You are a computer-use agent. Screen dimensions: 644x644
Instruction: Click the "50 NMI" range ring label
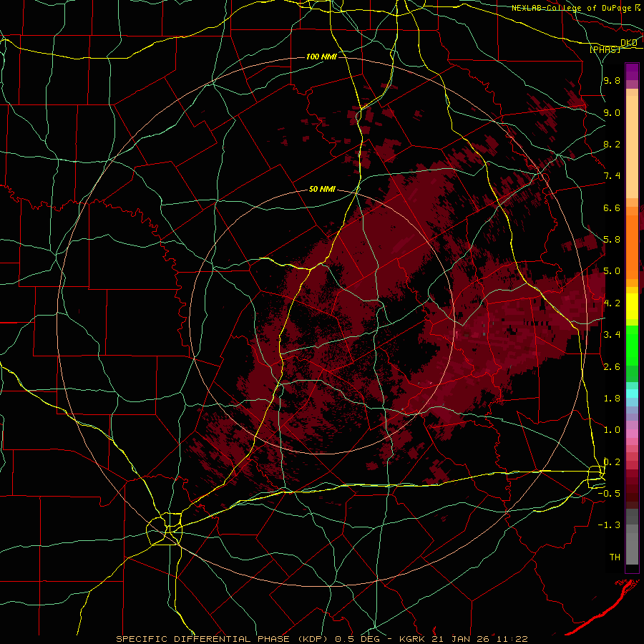323,190
